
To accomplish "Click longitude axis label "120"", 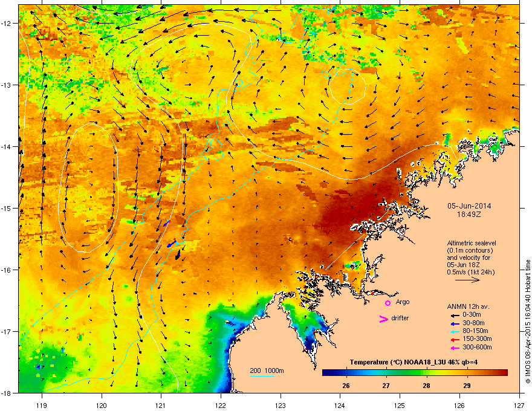I will (x=102, y=405).
